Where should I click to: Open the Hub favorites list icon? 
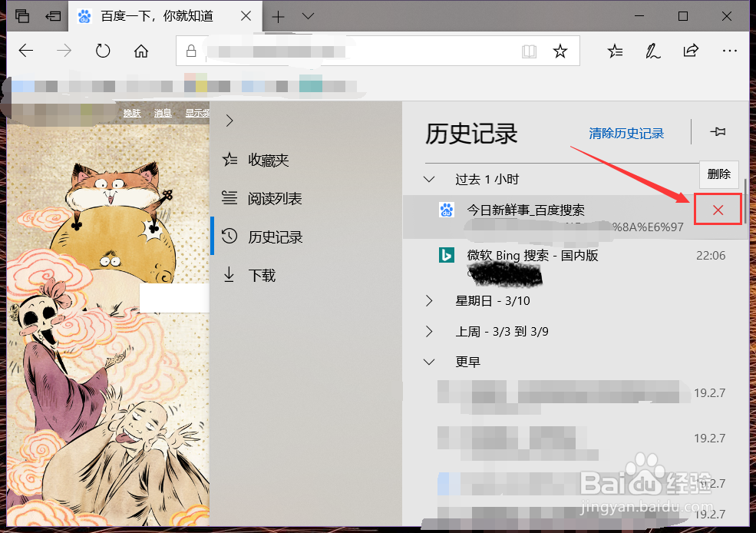pos(615,51)
